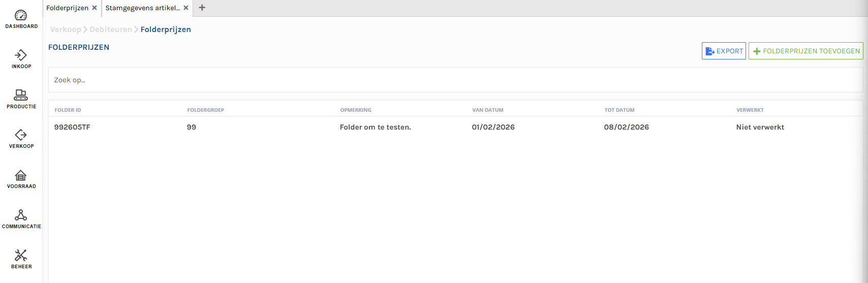868x283 pixels.
Task: Switch to the Stamgegevens artikel tab
Action: click(142, 8)
